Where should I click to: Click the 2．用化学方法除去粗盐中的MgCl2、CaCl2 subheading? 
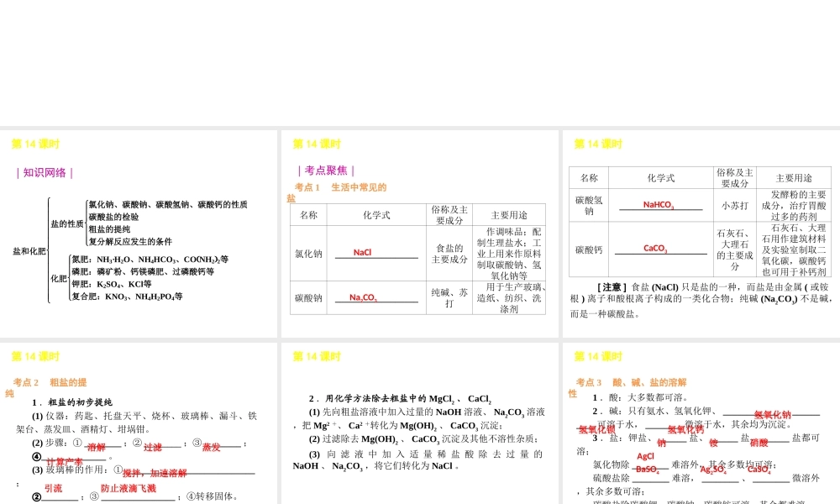(x=400, y=398)
